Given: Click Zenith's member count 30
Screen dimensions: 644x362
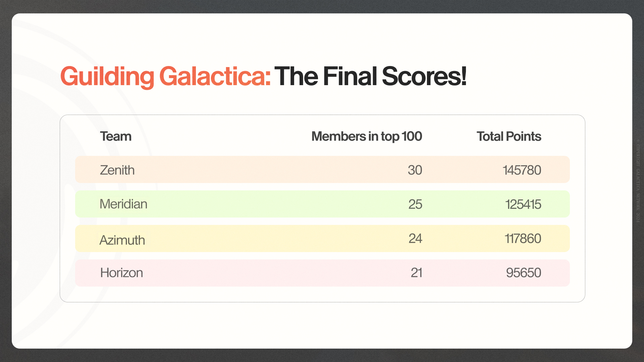Looking at the screenshot, I should pos(415,170).
